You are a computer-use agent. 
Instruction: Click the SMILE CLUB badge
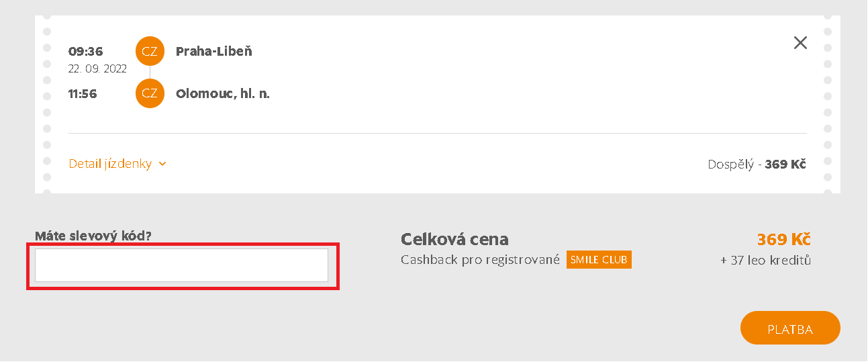[x=599, y=259]
